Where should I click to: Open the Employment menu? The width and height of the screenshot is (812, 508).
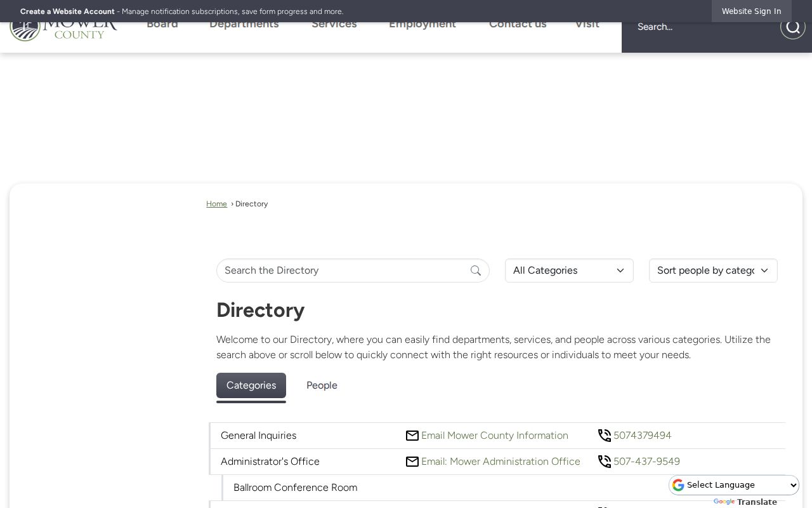(x=422, y=25)
